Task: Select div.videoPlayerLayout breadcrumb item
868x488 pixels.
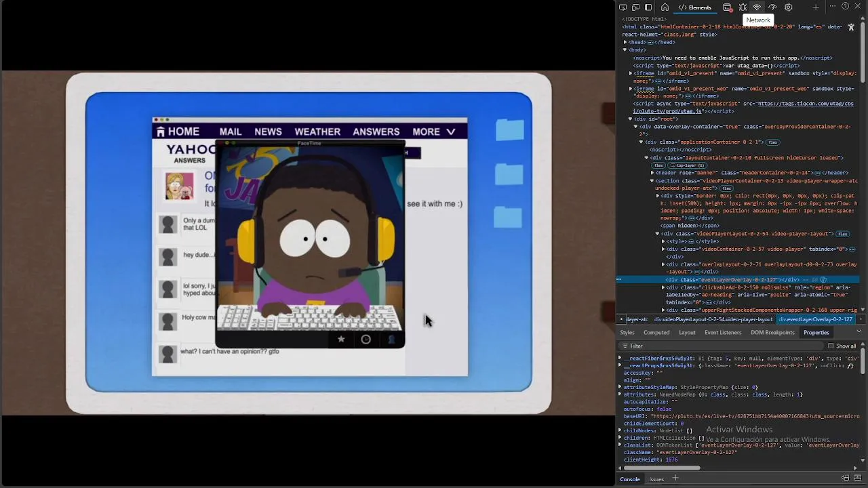Action: point(713,319)
